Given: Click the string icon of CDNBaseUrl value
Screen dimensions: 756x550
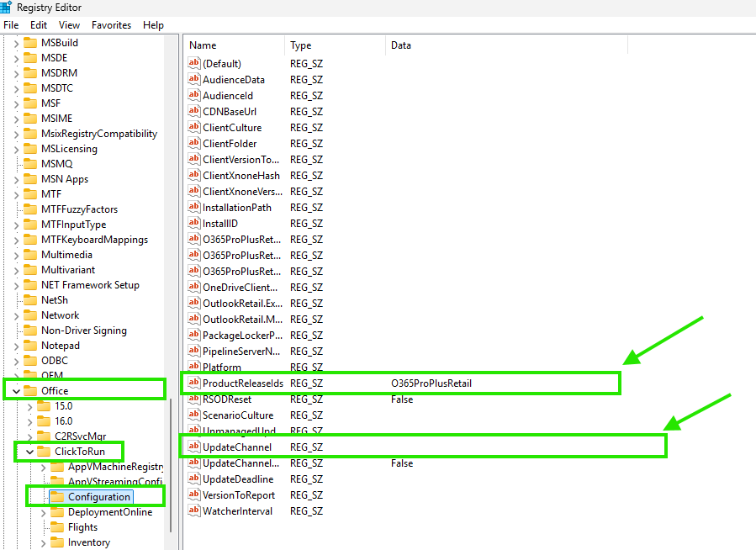Looking at the screenshot, I should pos(193,111).
